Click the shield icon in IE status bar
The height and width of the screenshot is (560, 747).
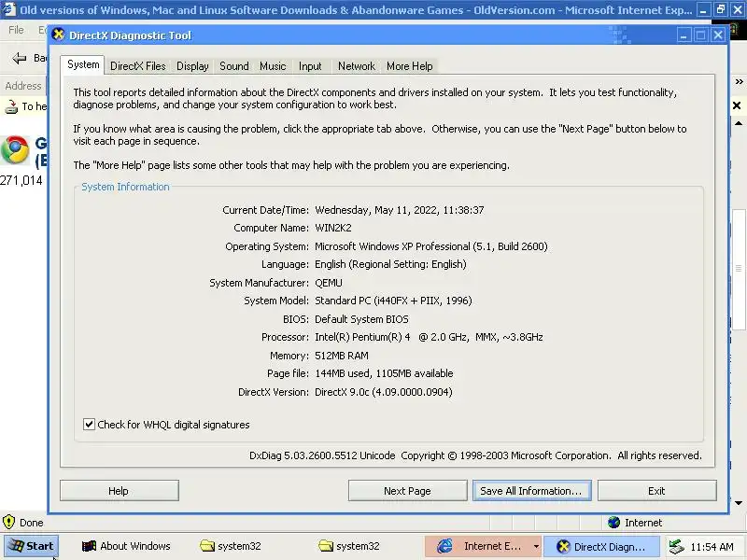coord(8,522)
